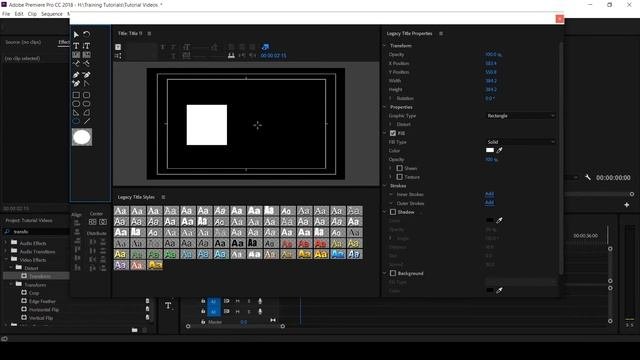
Task: Click the timeline Type tool icon
Action: coord(168,306)
